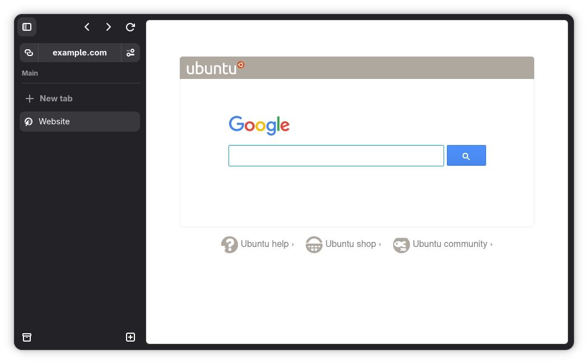
Task: Select the Website tab
Action: [80, 122]
